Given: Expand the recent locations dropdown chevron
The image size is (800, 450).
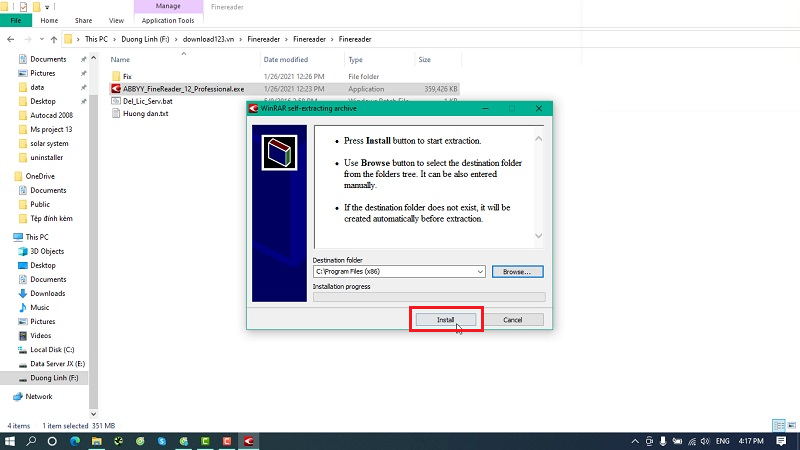Looking at the screenshot, I should click(37, 39).
